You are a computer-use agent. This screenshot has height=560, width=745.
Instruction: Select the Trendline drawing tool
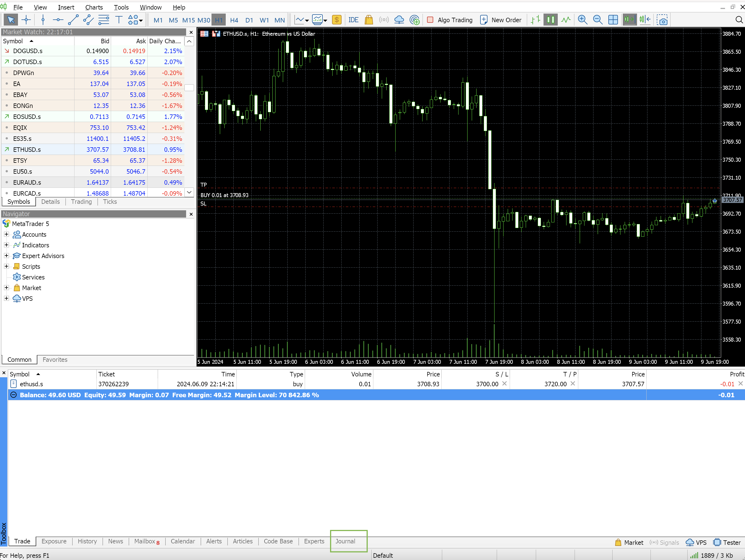coord(73,19)
